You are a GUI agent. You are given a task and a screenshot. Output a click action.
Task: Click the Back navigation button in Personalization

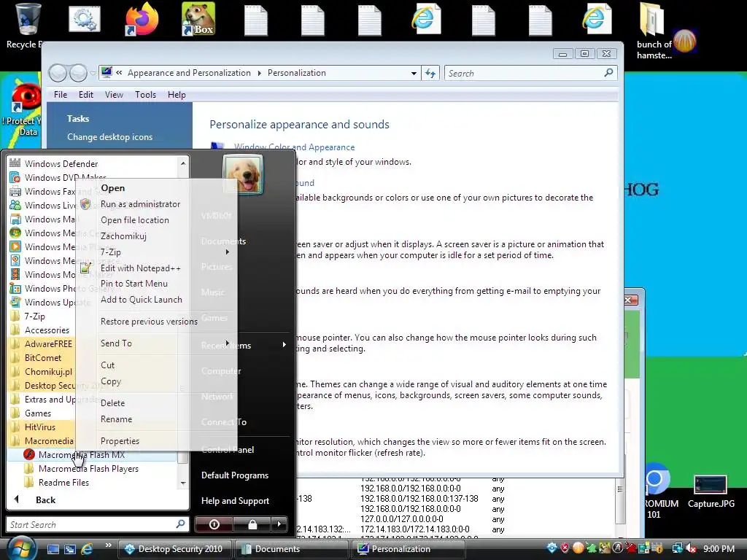tap(58, 73)
